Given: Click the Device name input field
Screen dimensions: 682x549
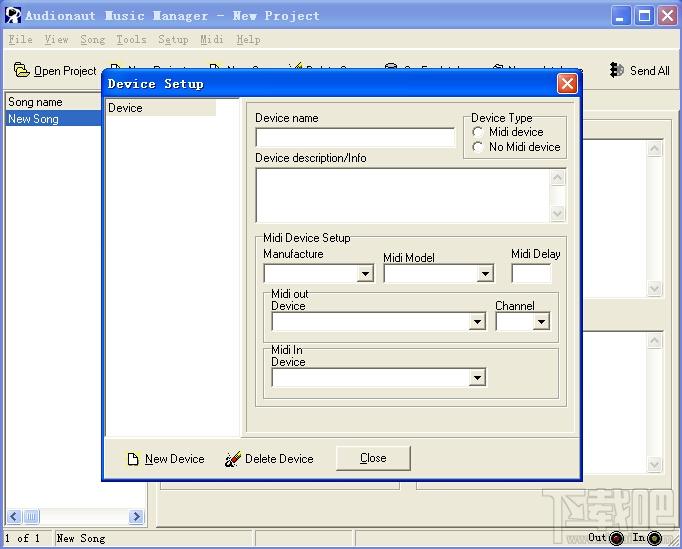Looking at the screenshot, I should click(x=355, y=137).
